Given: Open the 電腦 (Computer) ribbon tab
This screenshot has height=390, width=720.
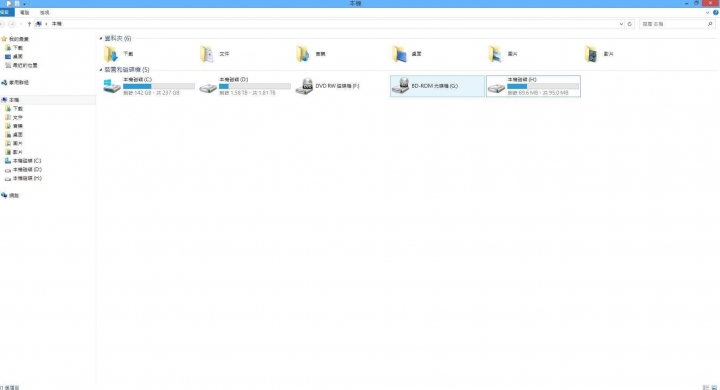Looking at the screenshot, I should pos(24,13).
